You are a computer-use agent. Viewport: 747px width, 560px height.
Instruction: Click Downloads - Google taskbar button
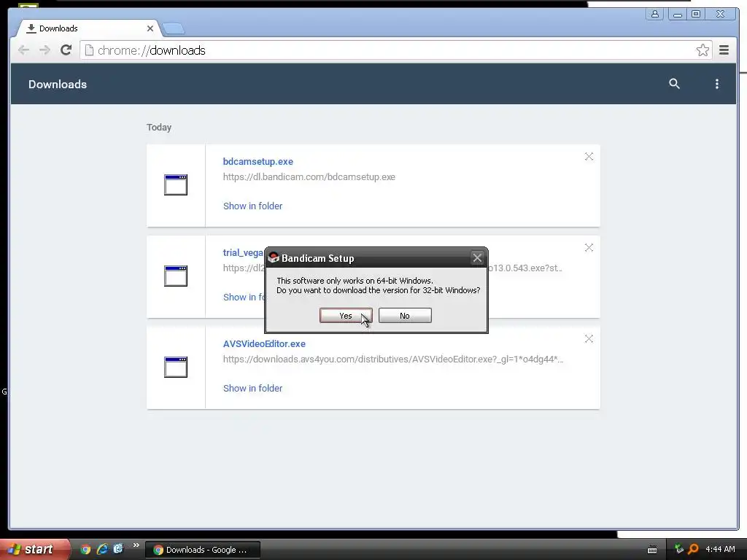click(x=203, y=550)
